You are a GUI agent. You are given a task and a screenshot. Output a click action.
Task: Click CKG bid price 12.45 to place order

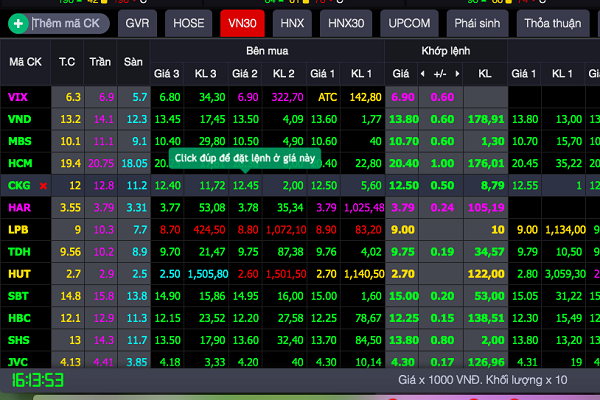(x=245, y=185)
